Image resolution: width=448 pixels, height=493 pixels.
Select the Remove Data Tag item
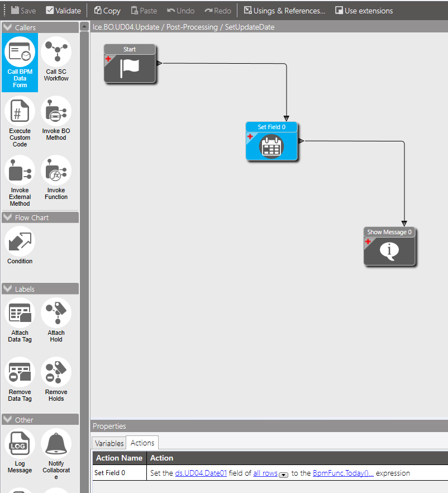pyautogui.click(x=20, y=380)
